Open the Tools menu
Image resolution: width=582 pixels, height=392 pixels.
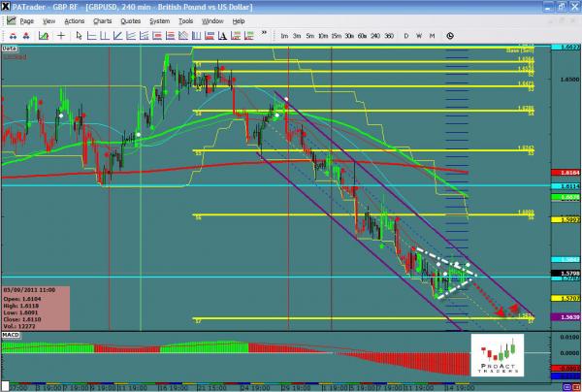[185, 20]
